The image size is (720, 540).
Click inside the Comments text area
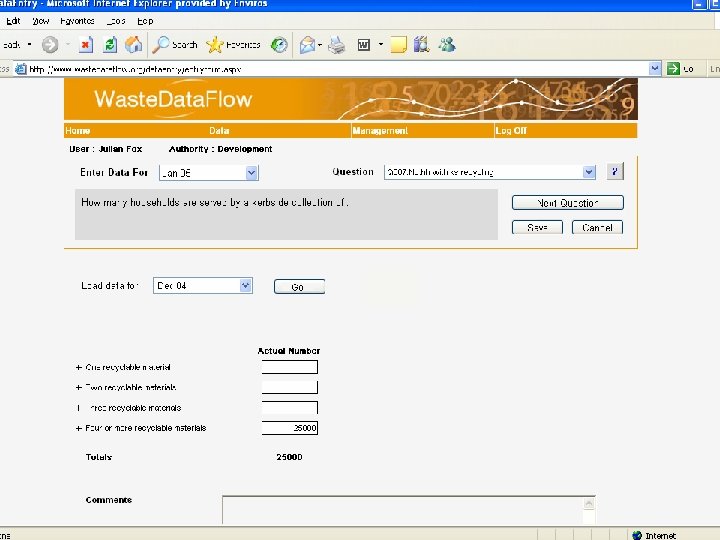point(402,510)
